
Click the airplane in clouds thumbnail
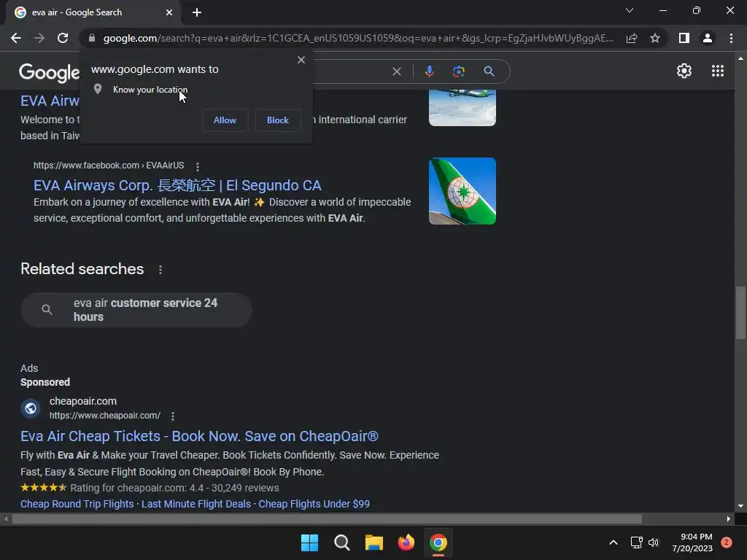click(x=462, y=108)
